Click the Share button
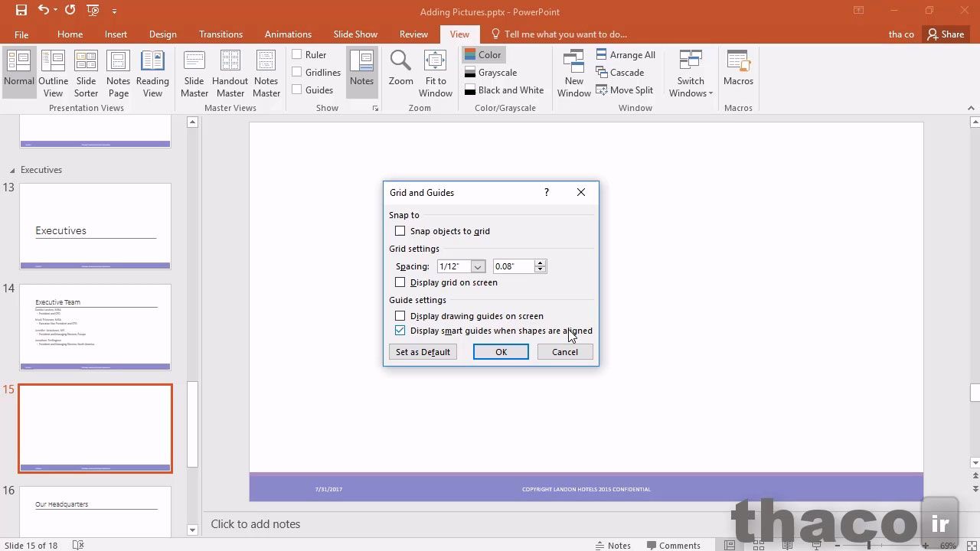Viewport: 980px width, 551px height. tap(946, 34)
